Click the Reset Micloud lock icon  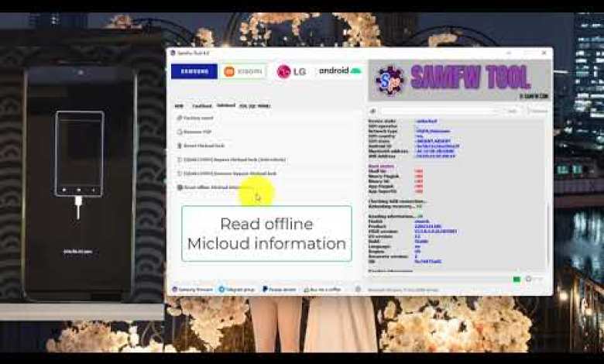(x=179, y=146)
